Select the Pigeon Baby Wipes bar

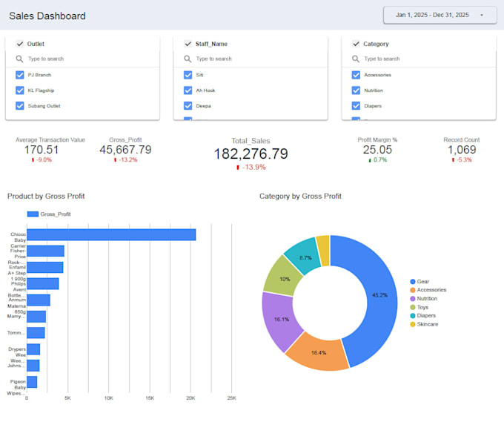click(x=32, y=382)
